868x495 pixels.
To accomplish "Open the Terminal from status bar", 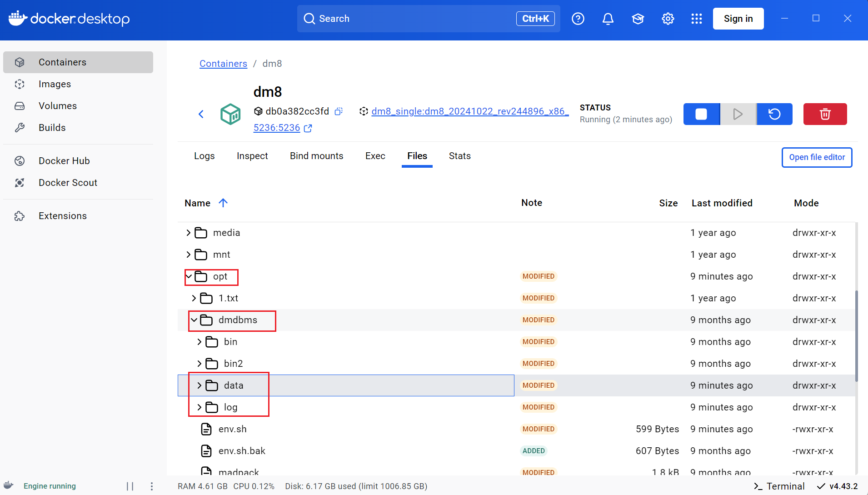I will tap(779, 486).
